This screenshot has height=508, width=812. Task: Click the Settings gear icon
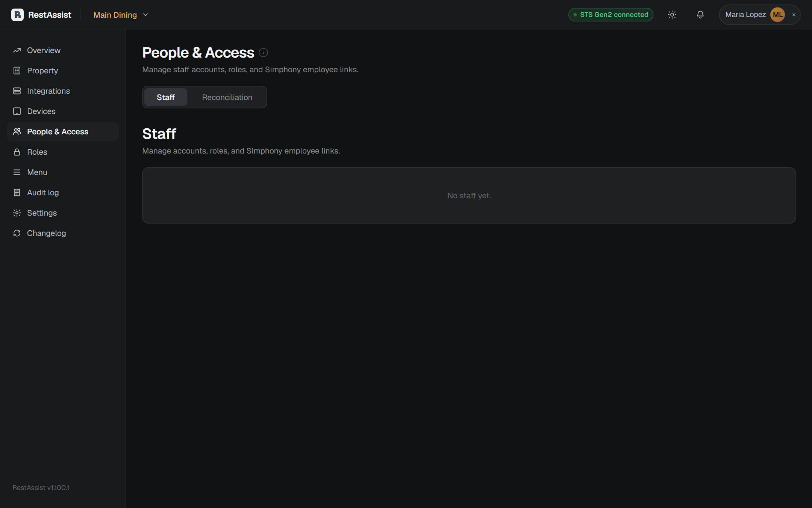[x=17, y=213]
